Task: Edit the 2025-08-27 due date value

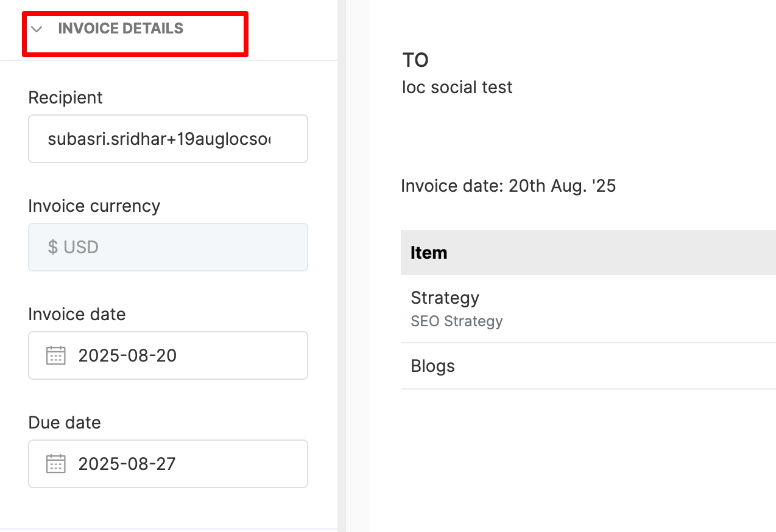Action: pos(127,464)
